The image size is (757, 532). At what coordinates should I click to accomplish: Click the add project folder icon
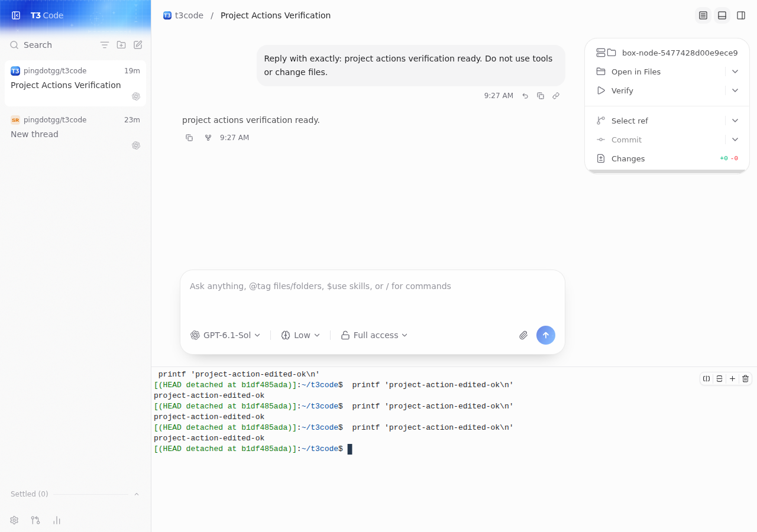point(121,45)
